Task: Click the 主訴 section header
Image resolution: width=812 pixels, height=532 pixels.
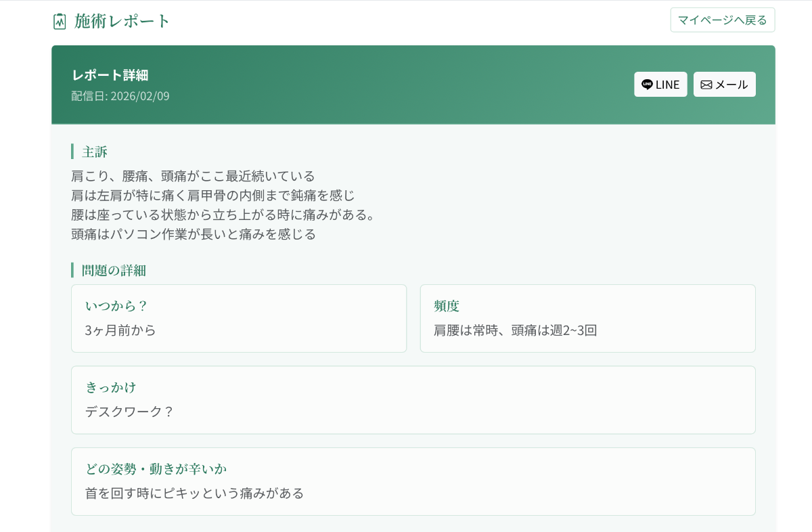Action: pyautogui.click(x=95, y=152)
